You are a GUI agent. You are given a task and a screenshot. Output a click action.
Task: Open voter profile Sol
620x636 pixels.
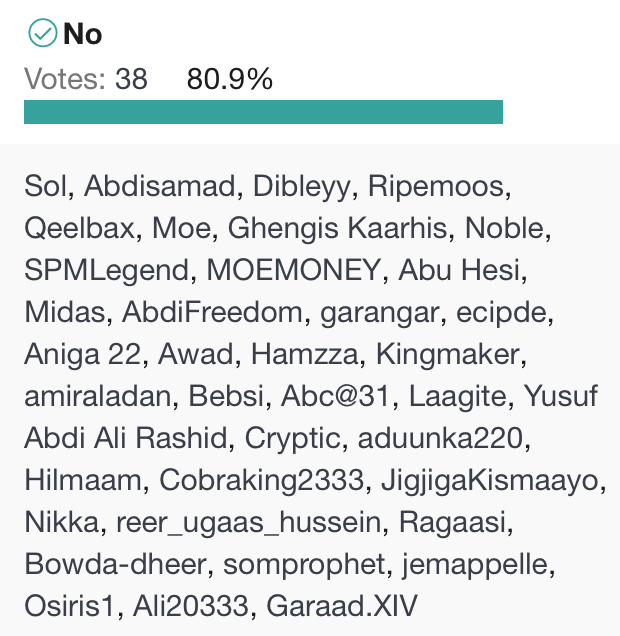45,186
